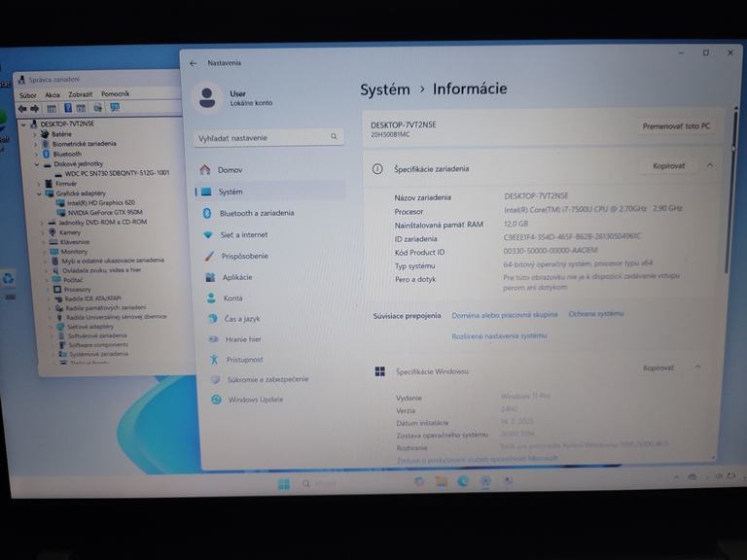Click Device Manager help toolbar icon

pyautogui.click(x=68, y=108)
